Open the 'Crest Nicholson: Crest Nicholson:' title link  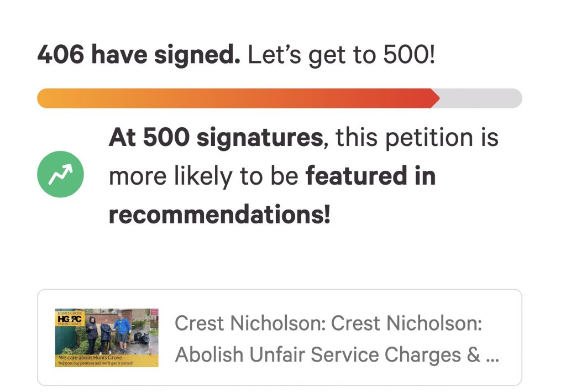[328, 323]
